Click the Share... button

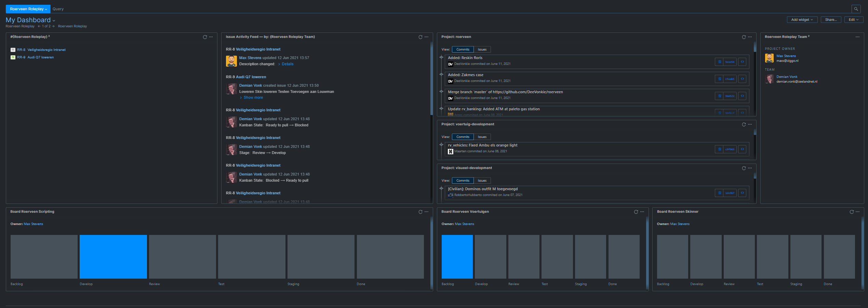(x=830, y=20)
